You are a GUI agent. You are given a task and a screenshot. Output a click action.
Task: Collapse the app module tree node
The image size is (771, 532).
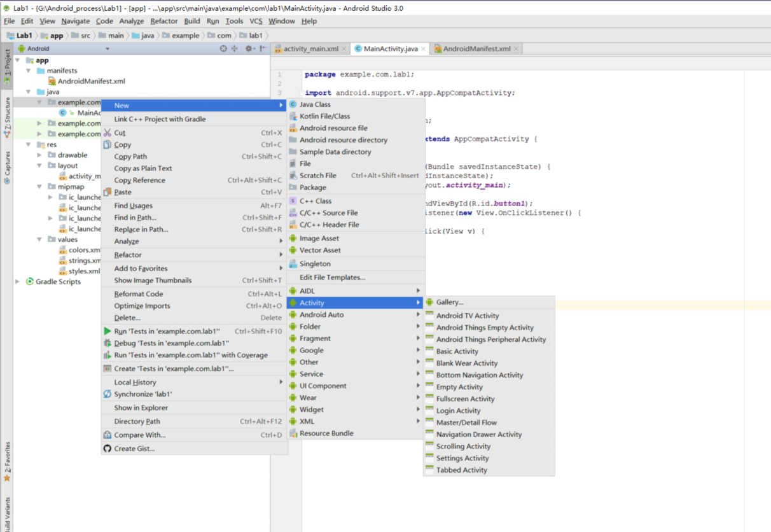(18, 60)
